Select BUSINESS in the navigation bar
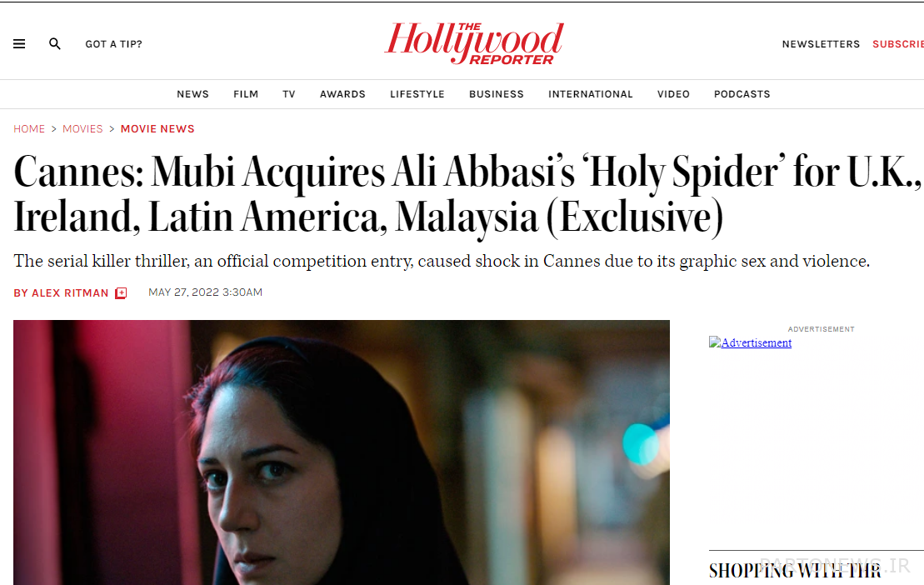The image size is (924, 585). (497, 94)
